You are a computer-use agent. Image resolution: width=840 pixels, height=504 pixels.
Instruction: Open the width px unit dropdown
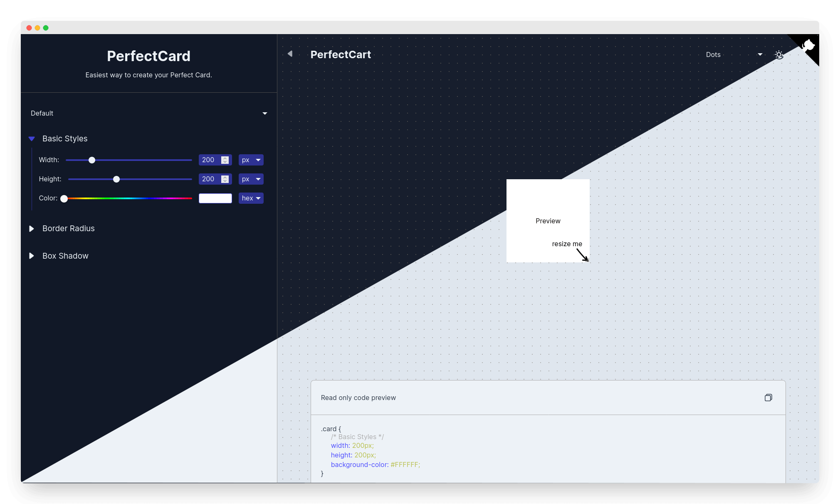(251, 160)
